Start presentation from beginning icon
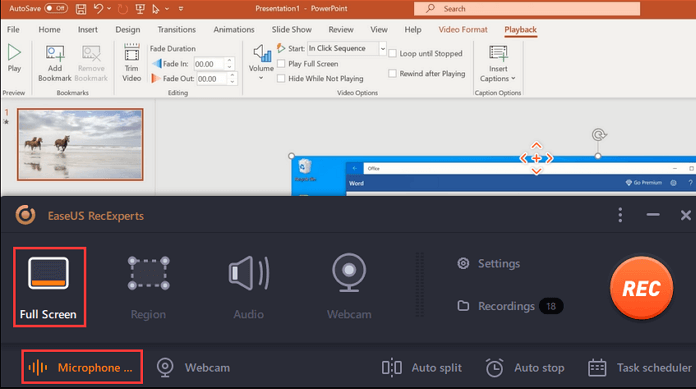Image resolution: width=696 pixels, height=389 pixels. (140, 8)
